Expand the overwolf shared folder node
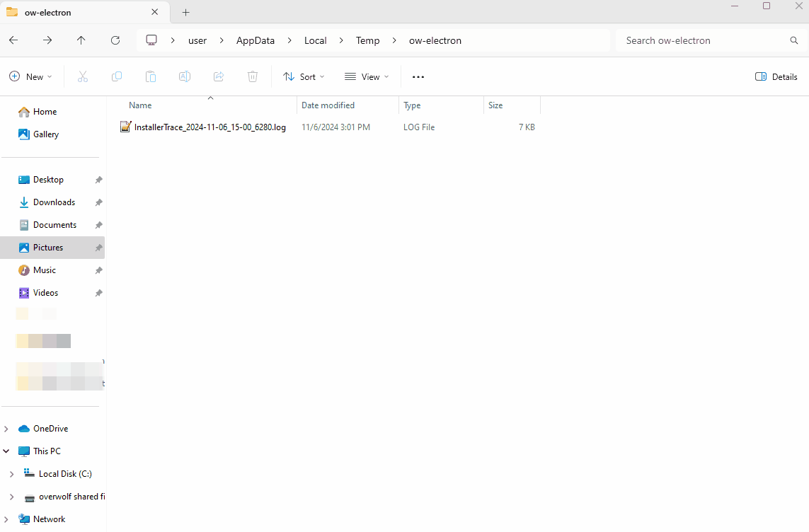Viewport: 809px width, 532px height. (11, 497)
